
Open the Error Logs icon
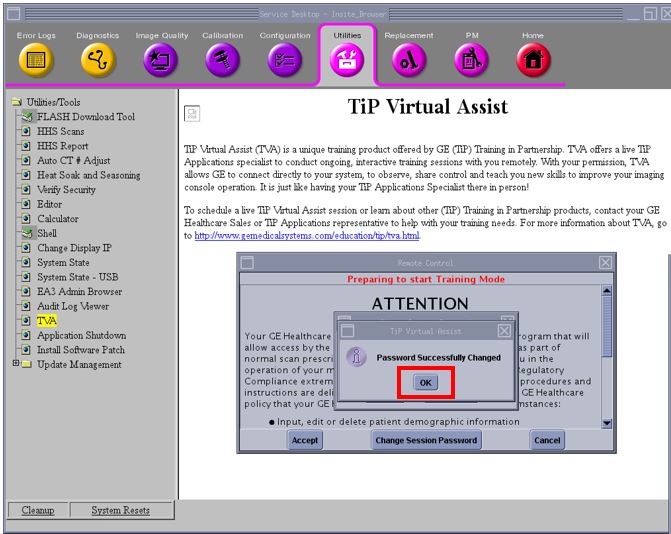click(37, 61)
